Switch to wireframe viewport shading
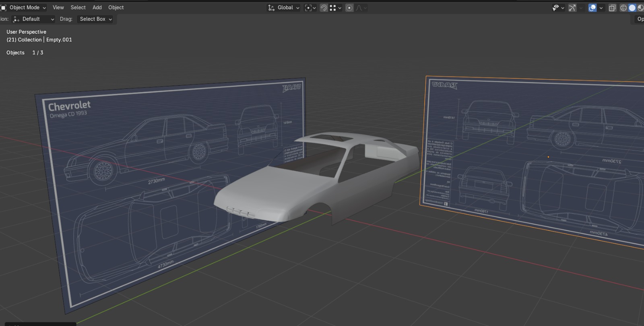The image size is (644, 326). pos(623,8)
